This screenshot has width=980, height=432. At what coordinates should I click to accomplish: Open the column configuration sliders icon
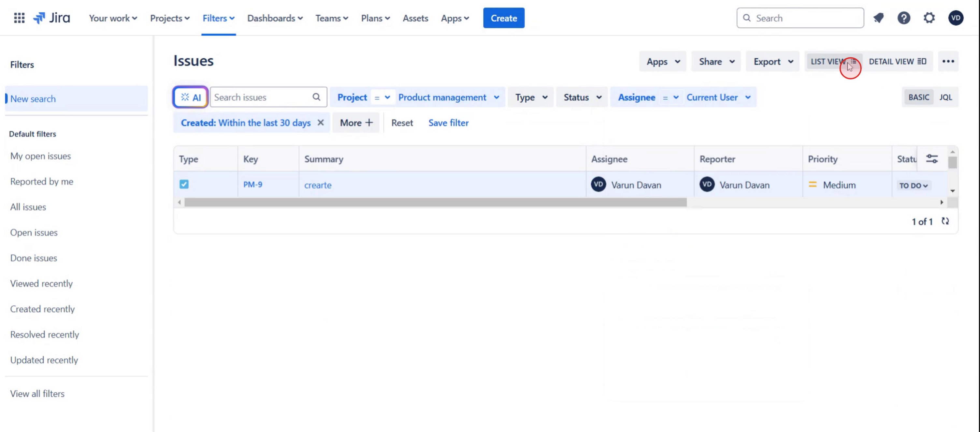click(932, 159)
